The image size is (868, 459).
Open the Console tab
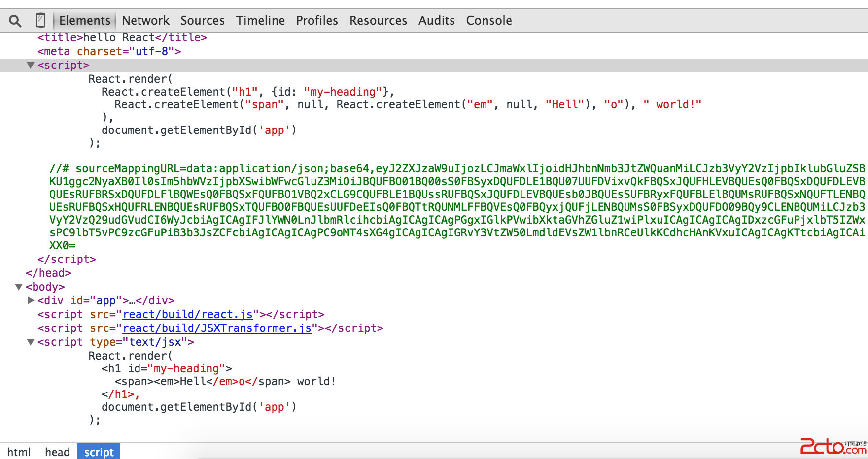[x=489, y=21]
